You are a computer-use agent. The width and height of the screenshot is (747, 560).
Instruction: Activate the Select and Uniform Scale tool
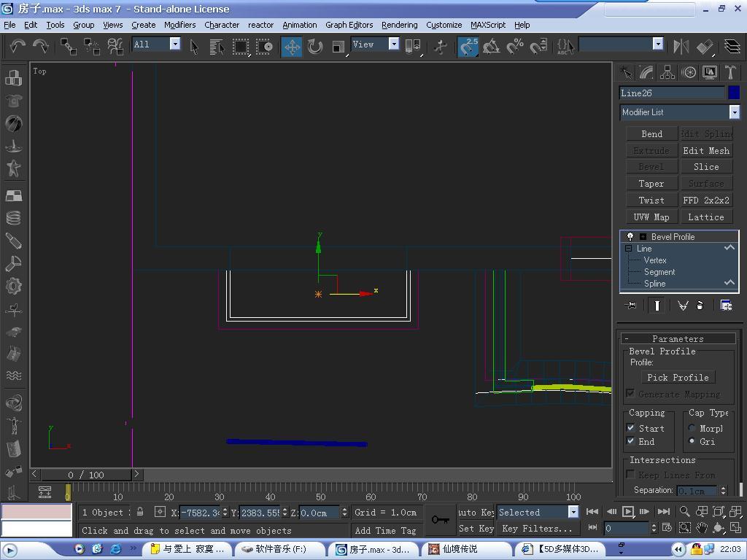click(338, 47)
